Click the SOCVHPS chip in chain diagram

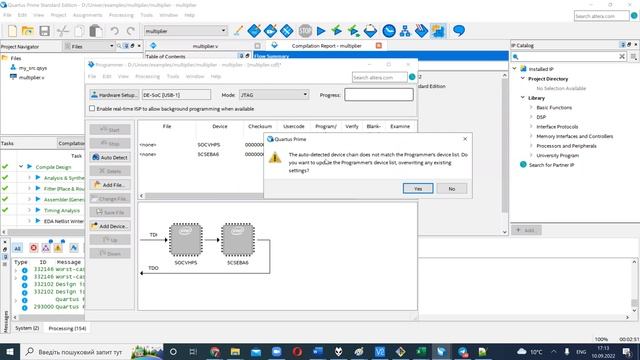pyautogui.click(x=186, y=240)
